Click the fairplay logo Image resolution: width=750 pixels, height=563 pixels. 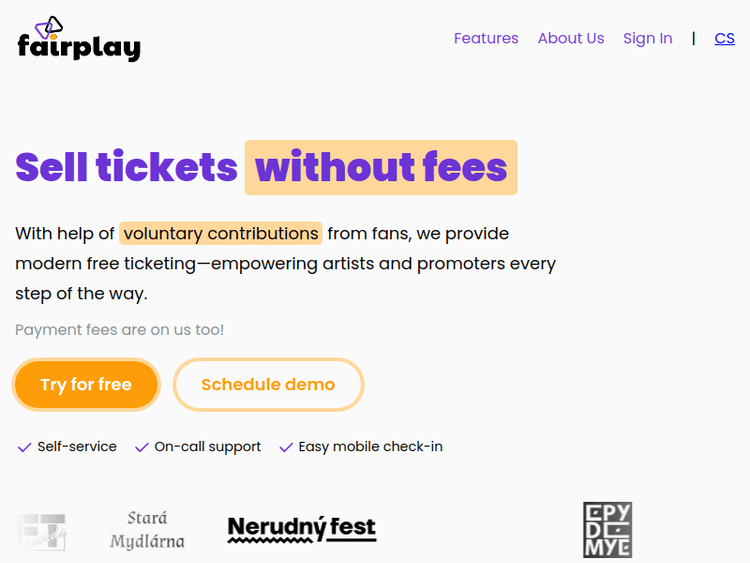point(78,39)
